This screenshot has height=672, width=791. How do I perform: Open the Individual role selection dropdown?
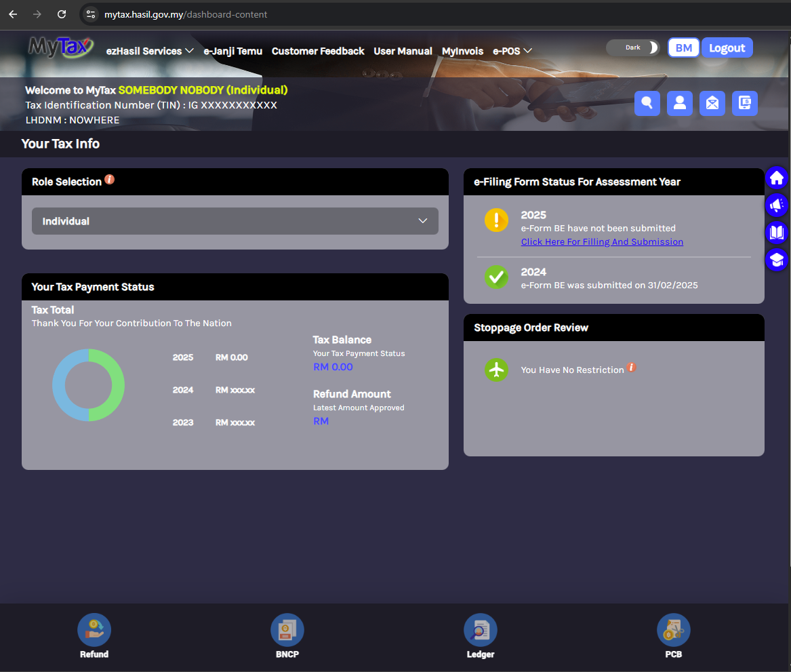click(x=235, y=221)
